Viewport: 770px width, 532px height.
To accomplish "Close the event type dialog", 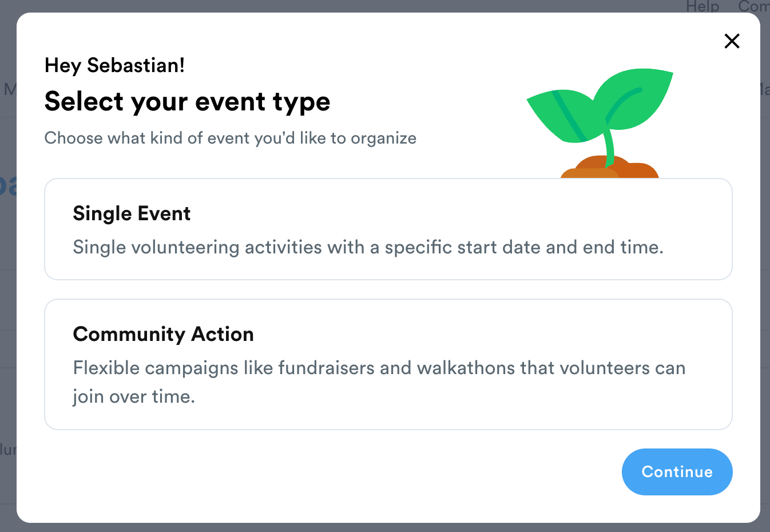I will (x=732, y=41).
